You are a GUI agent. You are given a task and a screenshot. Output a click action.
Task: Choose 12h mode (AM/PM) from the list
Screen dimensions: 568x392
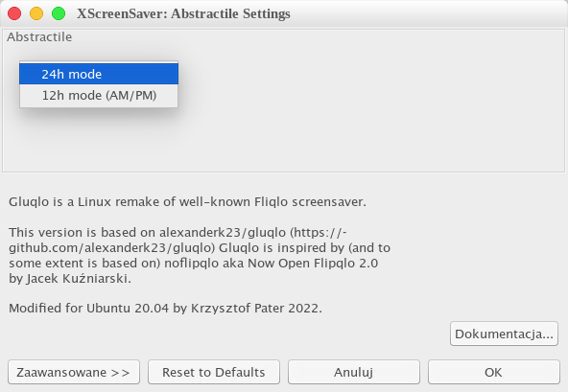click(x=99, y=95)
